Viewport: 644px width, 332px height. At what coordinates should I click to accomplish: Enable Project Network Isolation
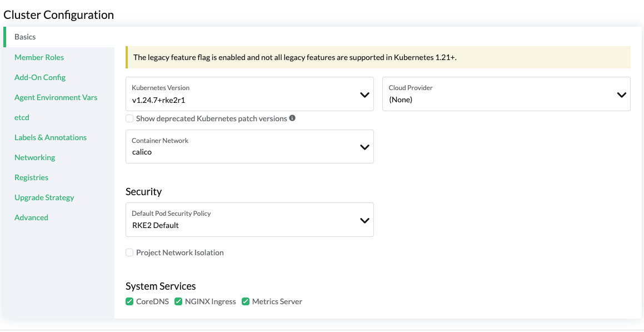(x=129, y=252)
